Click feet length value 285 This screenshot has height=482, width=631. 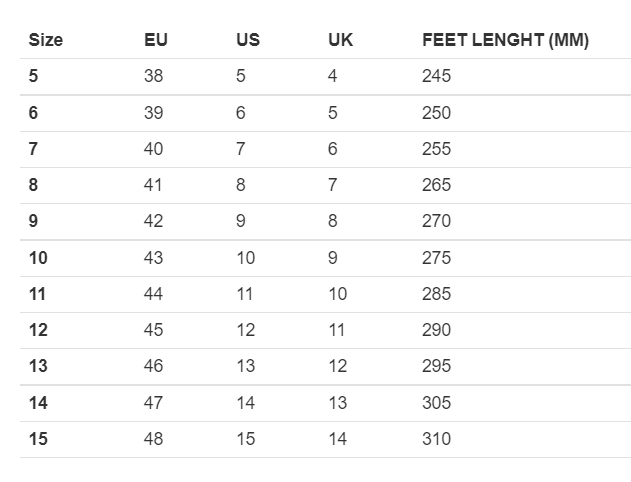point(437,294)
